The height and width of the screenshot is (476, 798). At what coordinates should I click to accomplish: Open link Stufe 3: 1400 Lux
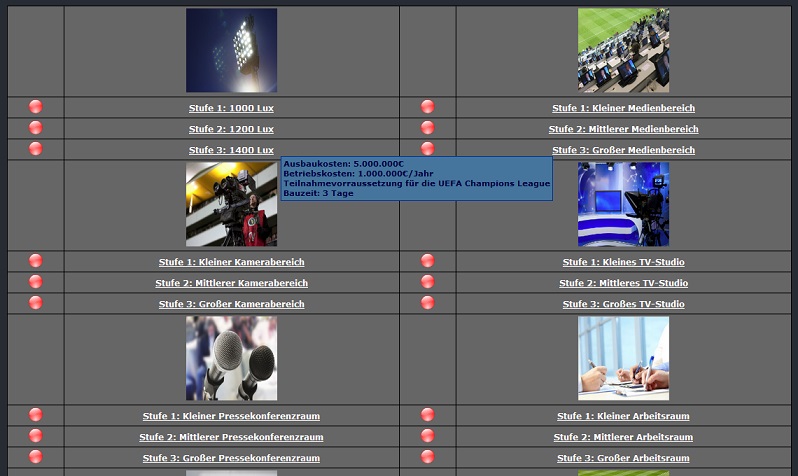pos(231,150)
